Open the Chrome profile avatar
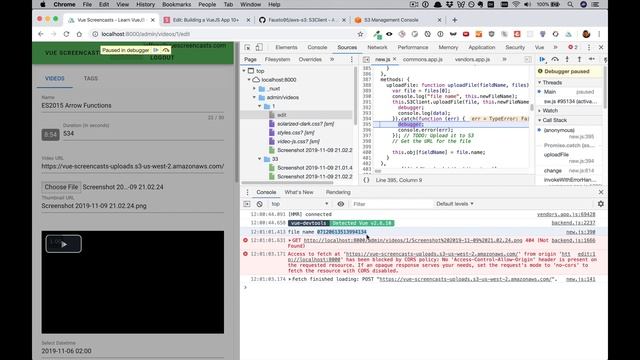The image size is (640, 360). tap(586, 34)
